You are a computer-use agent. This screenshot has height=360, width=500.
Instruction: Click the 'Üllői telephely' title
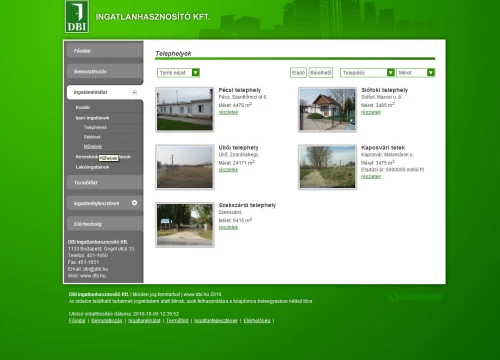click(238, 148)
